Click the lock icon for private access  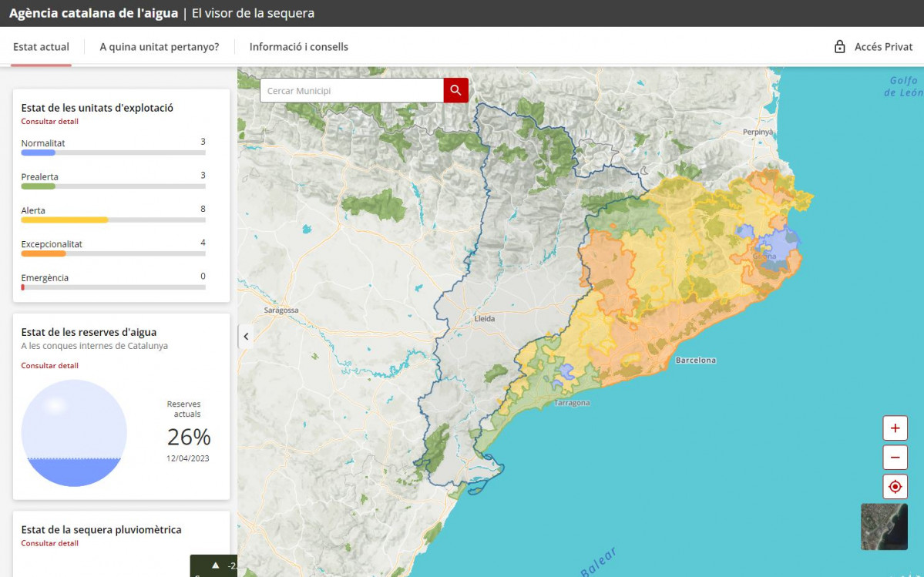click(840, 46)
